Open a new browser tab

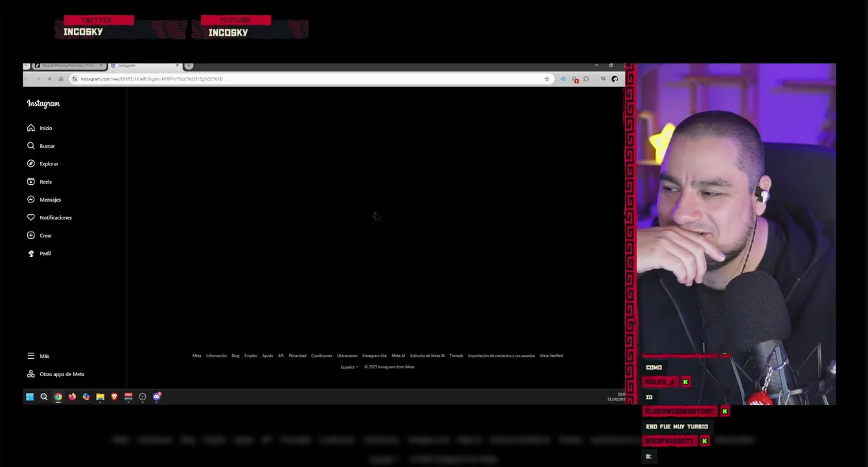[x=189, y=66]
